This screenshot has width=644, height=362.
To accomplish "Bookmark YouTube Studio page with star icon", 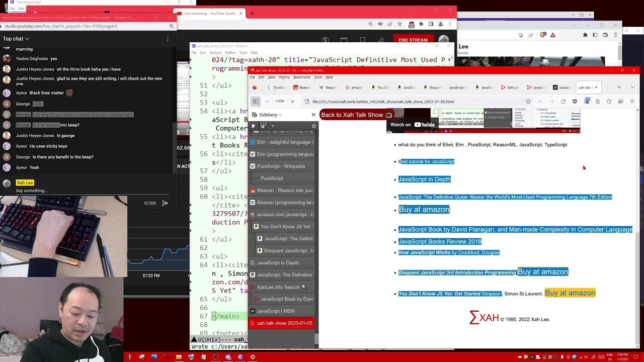I will pyautogui.click(x=399, y=24).
